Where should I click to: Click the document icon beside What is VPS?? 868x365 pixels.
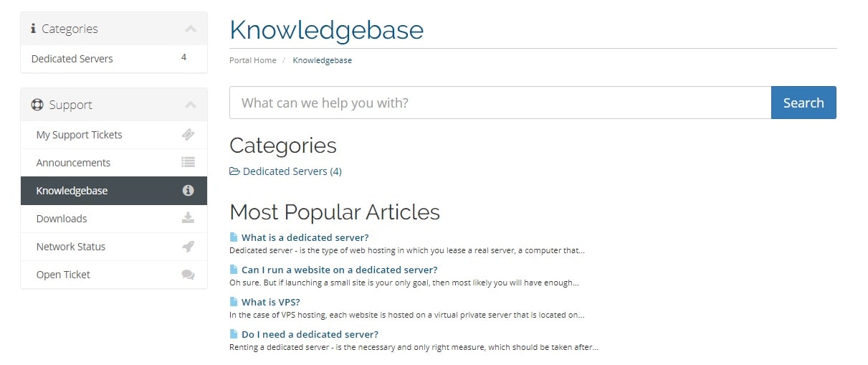click(x=234, y=302)
